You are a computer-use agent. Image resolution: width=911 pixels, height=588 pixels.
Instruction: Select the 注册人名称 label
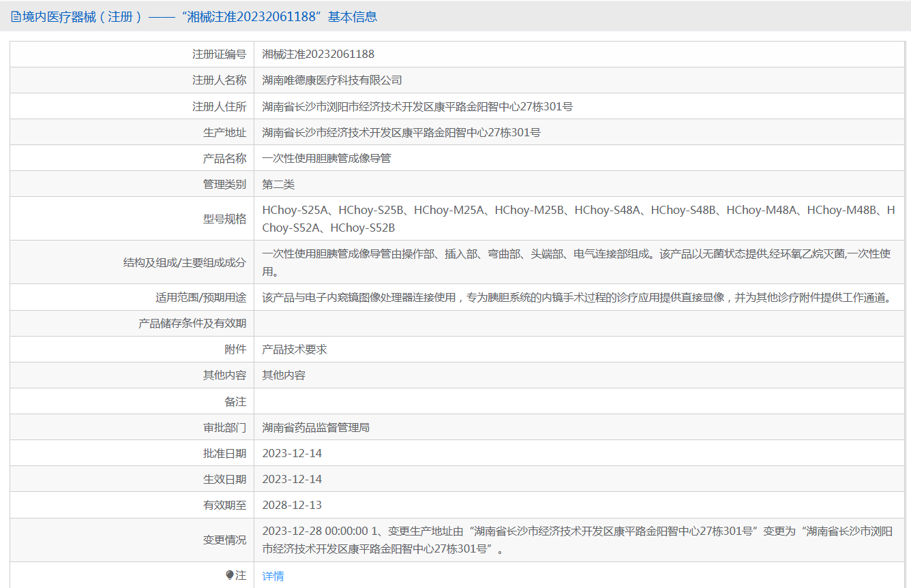(220, 80)
